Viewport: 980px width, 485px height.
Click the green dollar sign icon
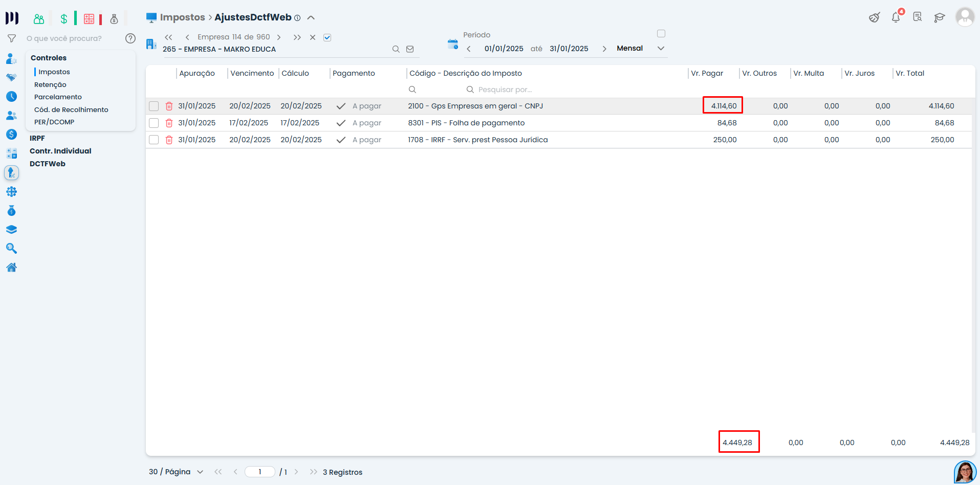[64, 19]
